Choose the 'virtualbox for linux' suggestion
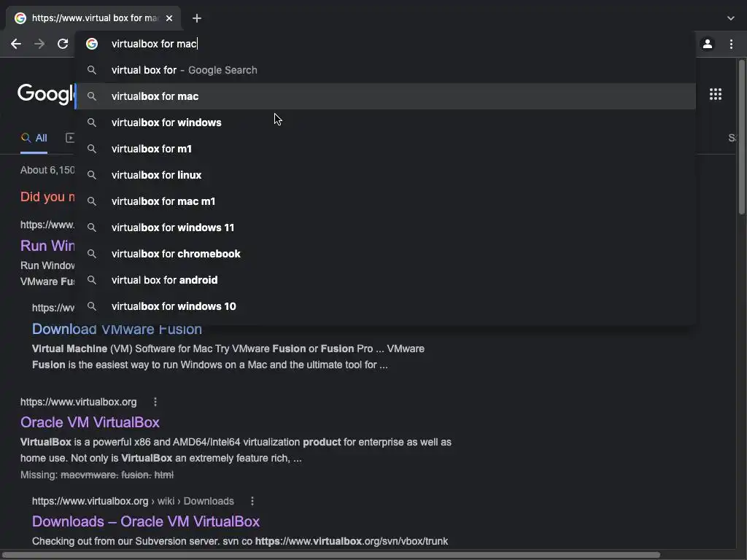Image resolution: width=747 pixels, height=560 pixels. coord(386,175)
